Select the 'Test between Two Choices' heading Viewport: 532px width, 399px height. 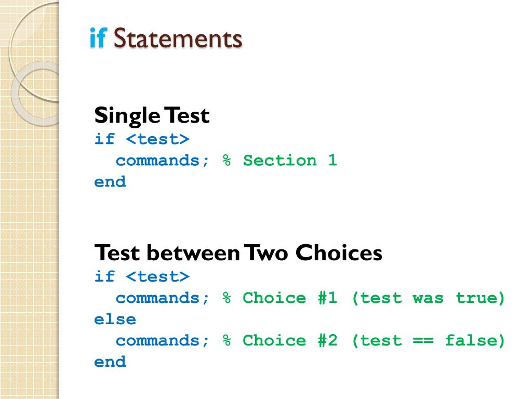(238, 253)
